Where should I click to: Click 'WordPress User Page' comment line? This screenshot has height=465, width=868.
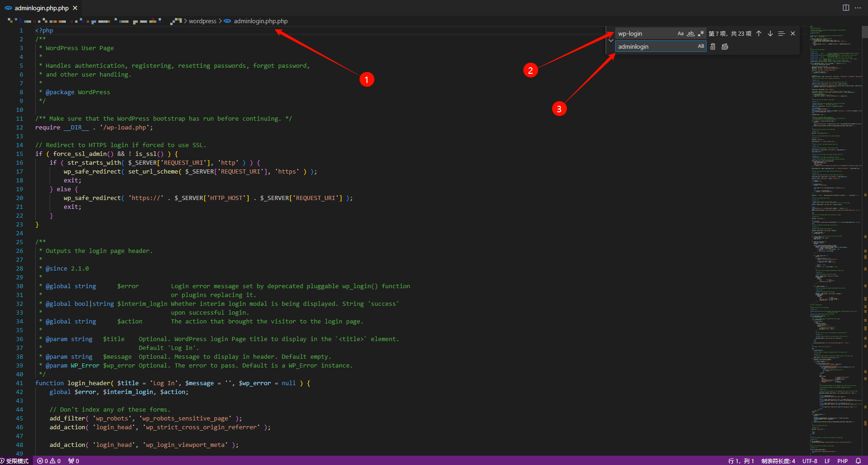tap(79, 48)
